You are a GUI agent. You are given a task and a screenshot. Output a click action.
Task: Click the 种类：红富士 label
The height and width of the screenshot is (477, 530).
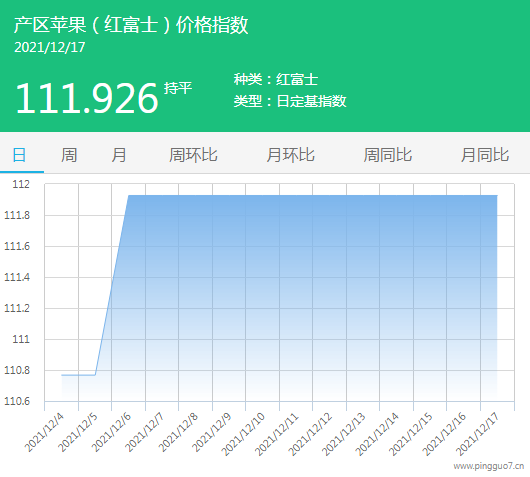(x=276, y=79)
